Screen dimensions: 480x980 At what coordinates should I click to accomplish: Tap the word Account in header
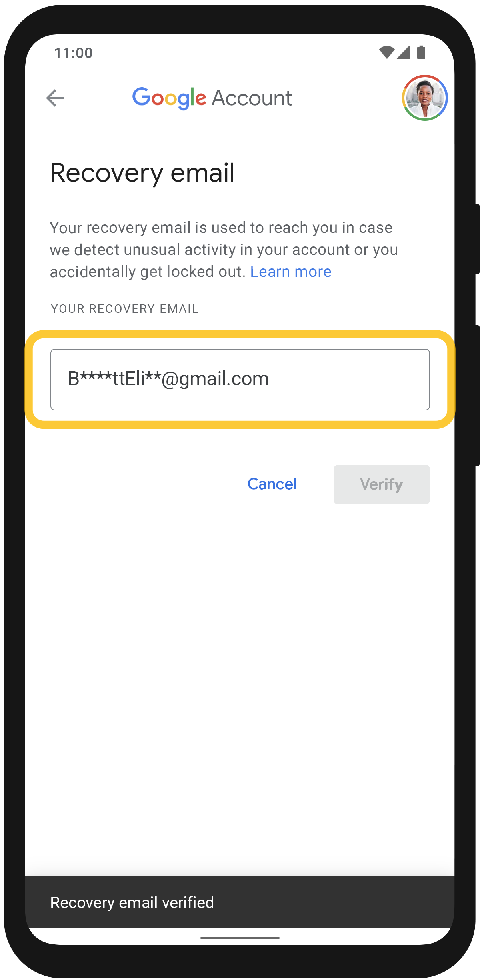pos(252,98)
